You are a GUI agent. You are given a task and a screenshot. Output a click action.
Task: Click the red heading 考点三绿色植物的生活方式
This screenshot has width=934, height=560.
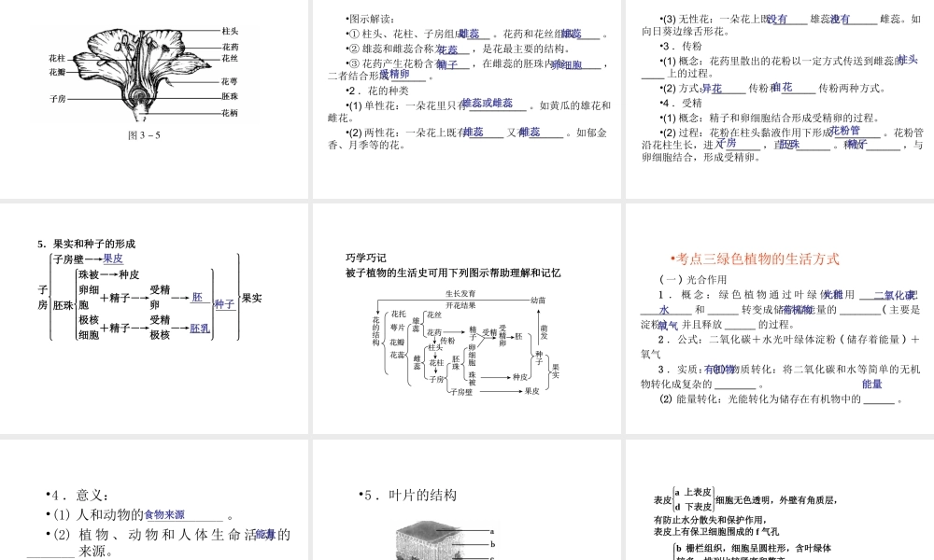coord(757,259)
